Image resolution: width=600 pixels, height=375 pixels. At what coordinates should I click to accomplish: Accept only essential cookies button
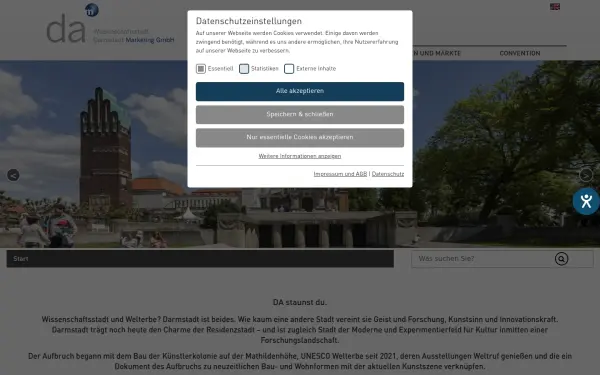click(x=300, y=137)
